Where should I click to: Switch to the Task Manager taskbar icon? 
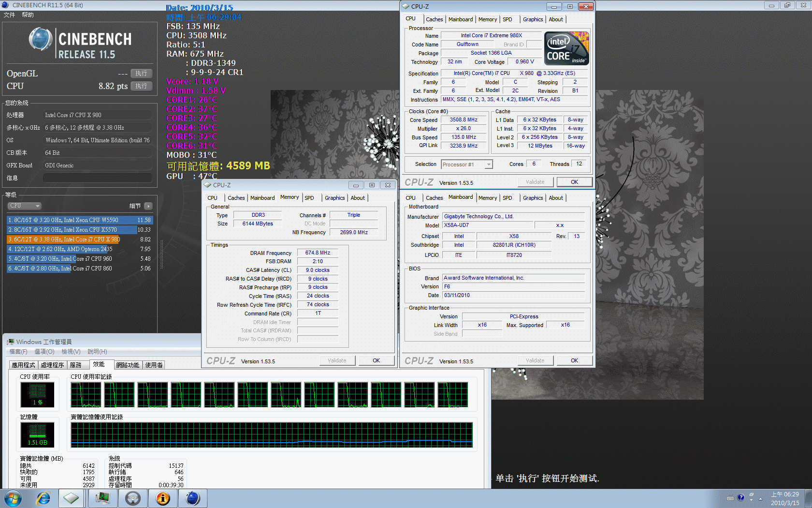click(102, 498)
